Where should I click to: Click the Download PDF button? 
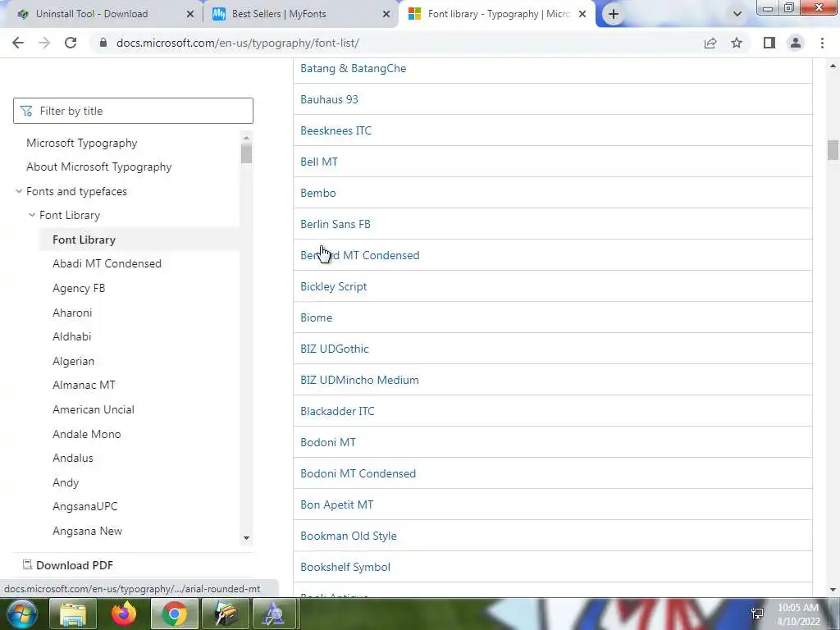pyautogui.click(x=68, y=565)
